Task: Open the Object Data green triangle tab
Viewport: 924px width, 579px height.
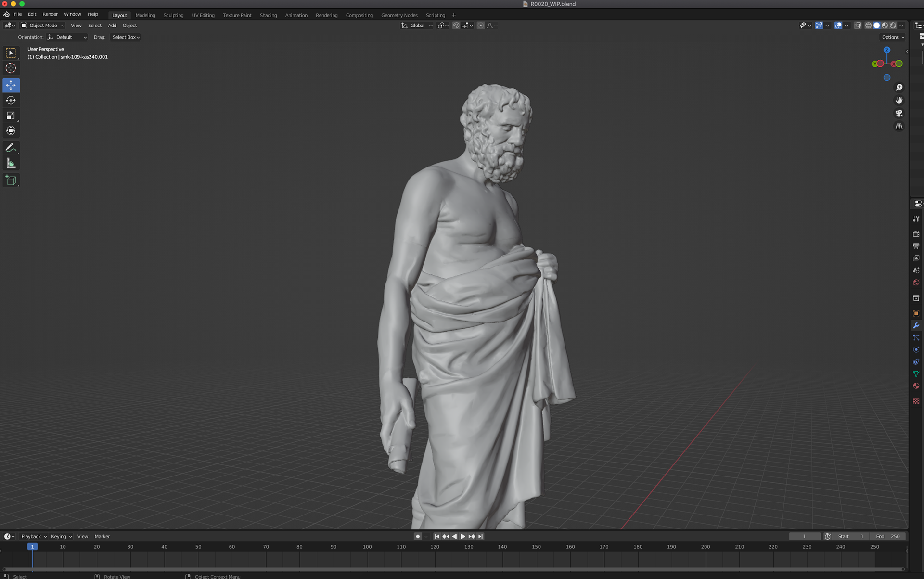Action: [916, 373]
